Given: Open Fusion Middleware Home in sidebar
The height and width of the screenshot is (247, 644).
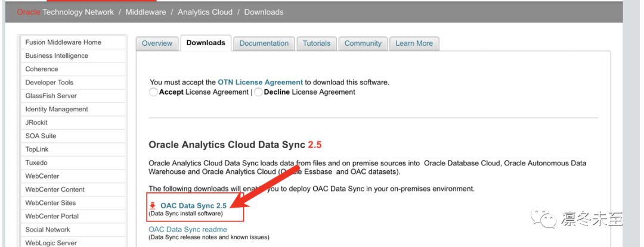Looking at the screenshot, I should tap(73, 42).
